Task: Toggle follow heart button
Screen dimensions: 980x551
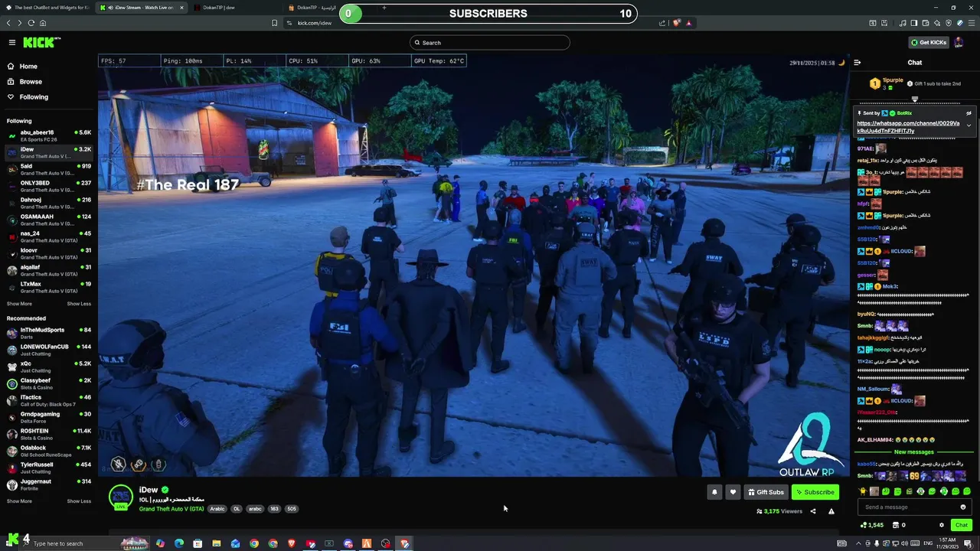Action: [733, 492]
